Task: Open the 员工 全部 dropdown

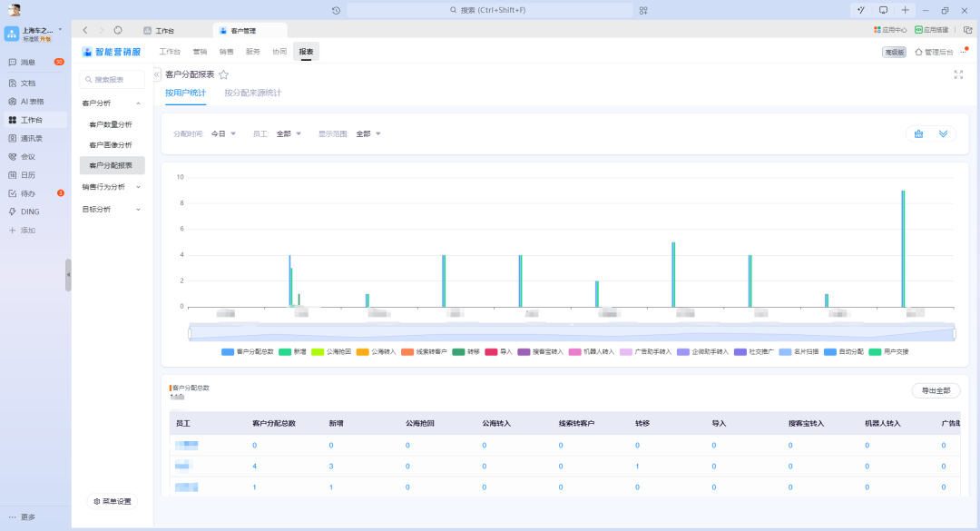Action: [289, 133]
